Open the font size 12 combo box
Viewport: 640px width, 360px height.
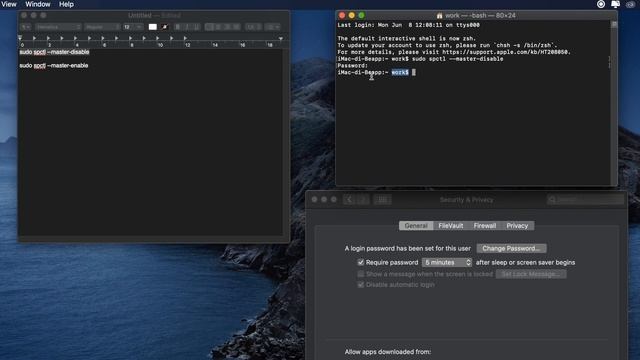coord(133,27)
